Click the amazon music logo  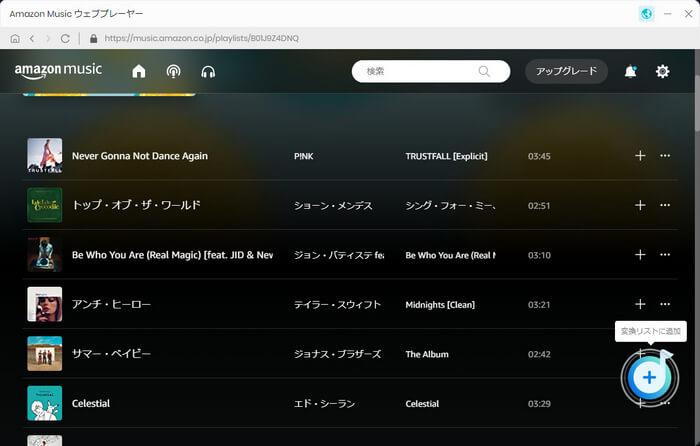[58, 71]
